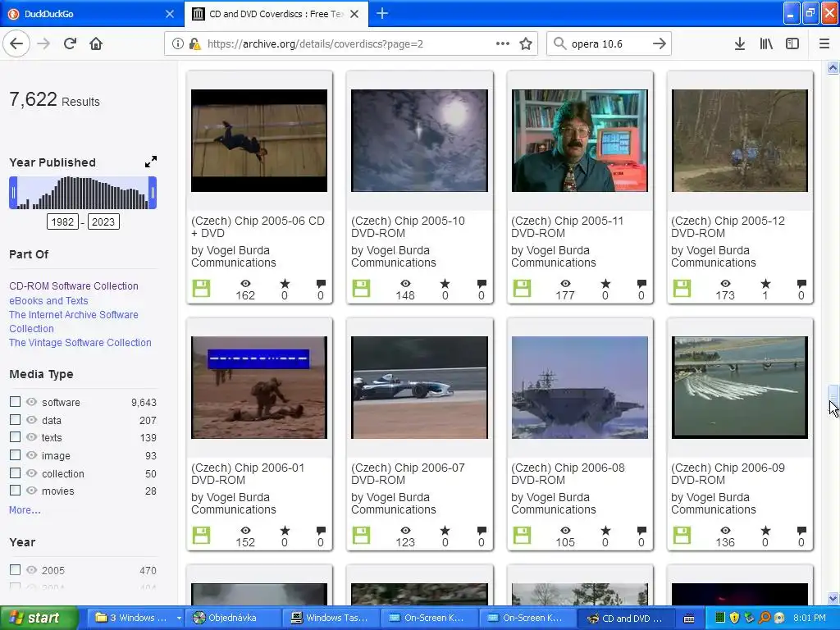Open the Windows start menu

pyautogui.click(x=39, y=619)
